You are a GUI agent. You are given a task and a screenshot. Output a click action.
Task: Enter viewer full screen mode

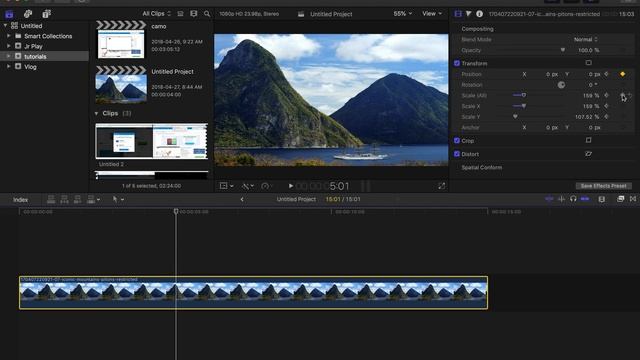(442, 186)
